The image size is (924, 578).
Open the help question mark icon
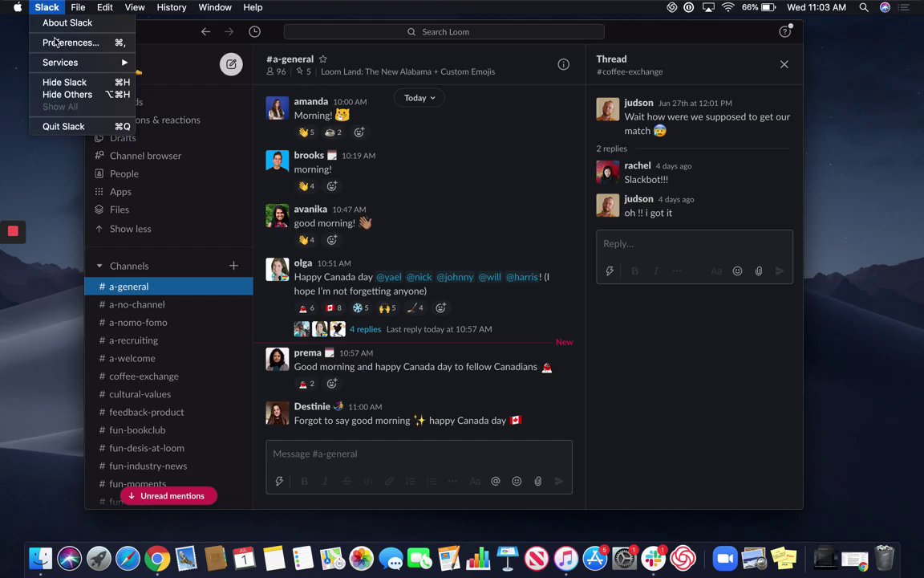coord(785,32)
